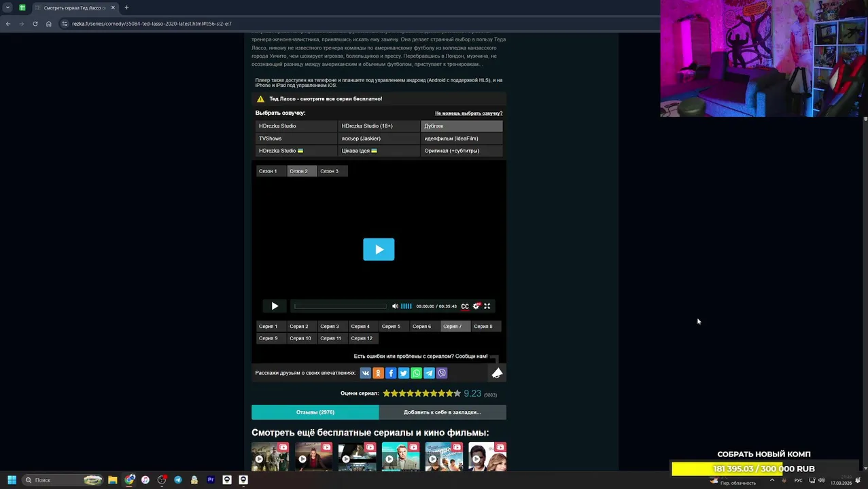The image size is (868, 489).
Task: Switch to the green spreadsheet pinned tab
Action: (22, 7)
